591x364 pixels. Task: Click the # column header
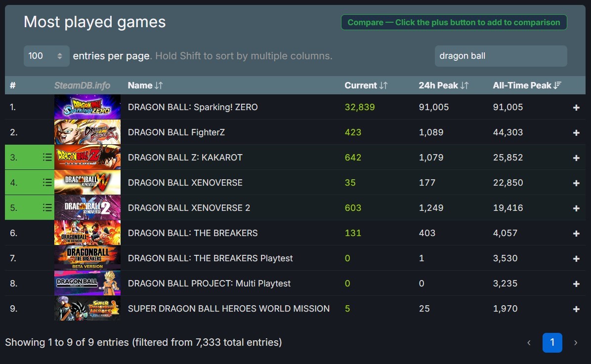(x=12, y=85)
